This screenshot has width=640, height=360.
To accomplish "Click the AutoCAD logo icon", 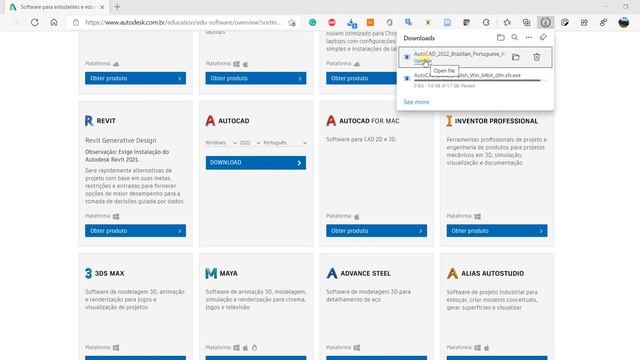I will 210,121.
